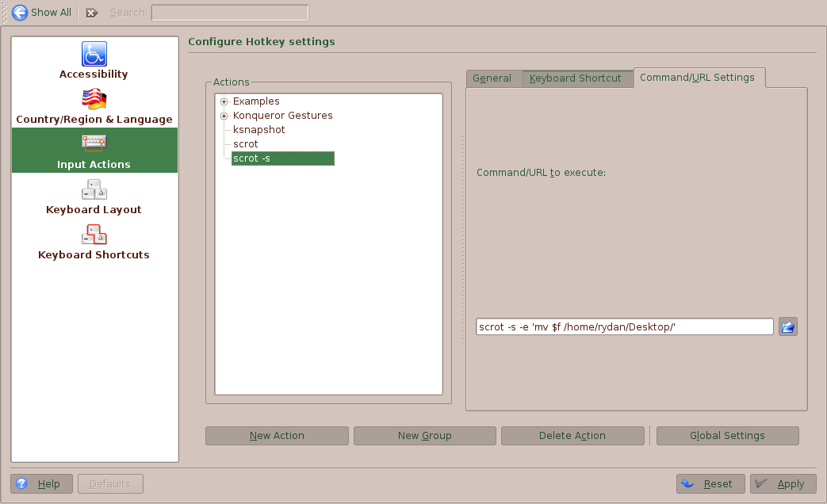Select the ksnapshot action
This screenshot has height=504, width=827.
point(258,130)
